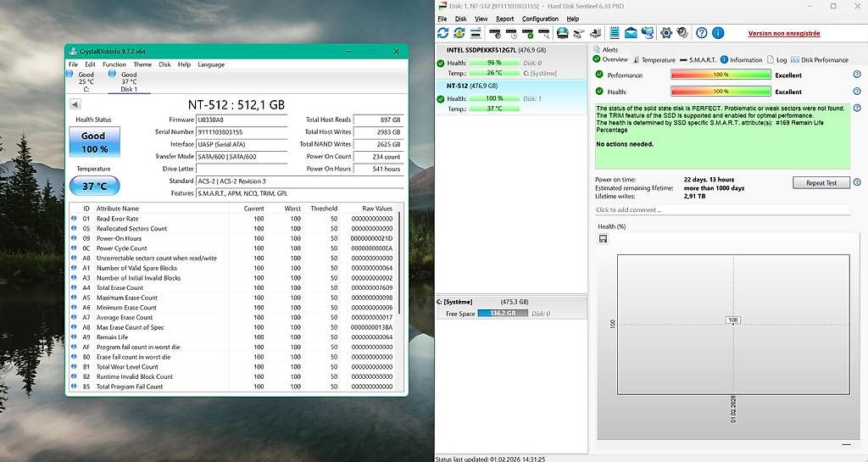868x462 pixels.
Task: Click the save floppy icon above Health graph
Action: point(603,238)
